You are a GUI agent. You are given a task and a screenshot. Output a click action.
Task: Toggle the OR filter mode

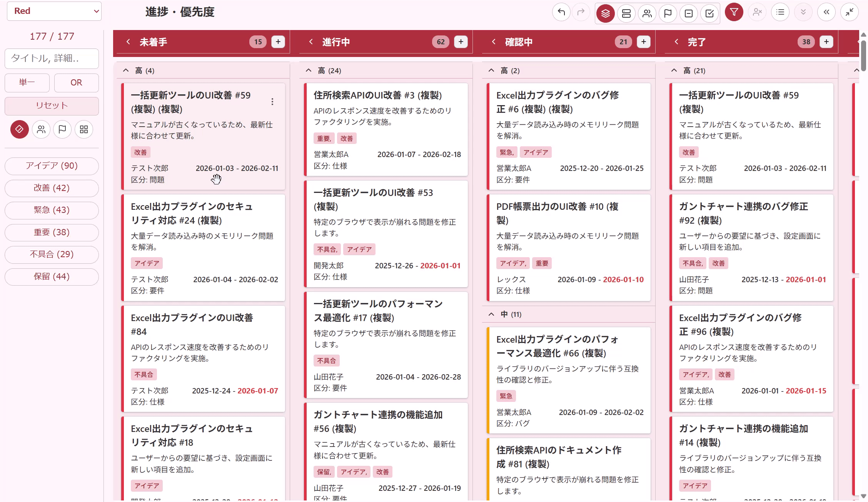[x=76, y=82]
